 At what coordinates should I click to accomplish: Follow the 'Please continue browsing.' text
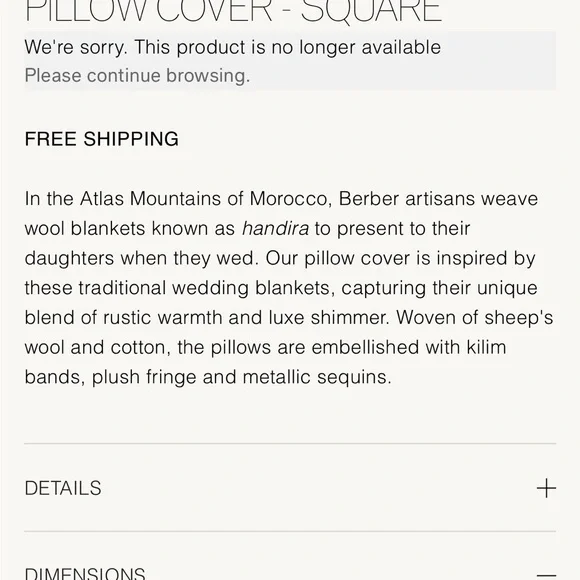[x=137, y=76]
